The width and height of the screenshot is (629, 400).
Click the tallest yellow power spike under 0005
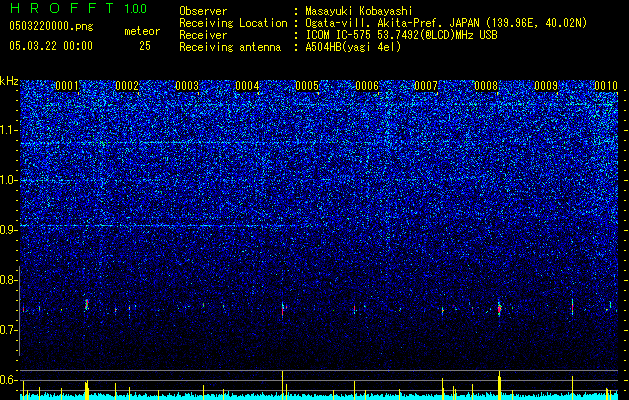pos(282,385)
